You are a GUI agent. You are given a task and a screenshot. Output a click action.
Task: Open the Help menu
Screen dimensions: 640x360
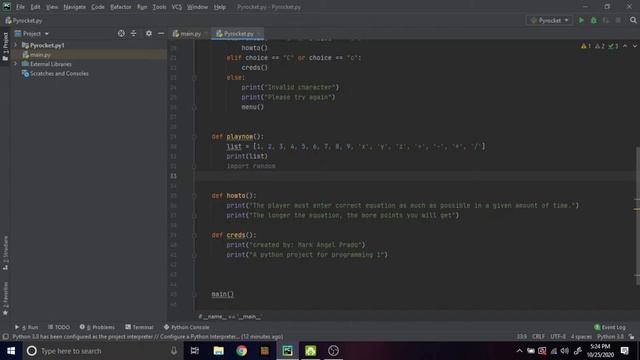[220, 7]
